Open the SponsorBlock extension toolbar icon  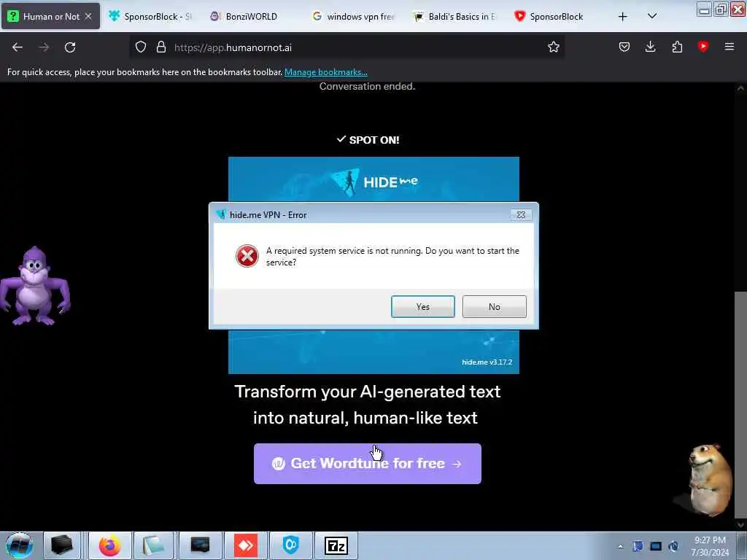[703, 47]
